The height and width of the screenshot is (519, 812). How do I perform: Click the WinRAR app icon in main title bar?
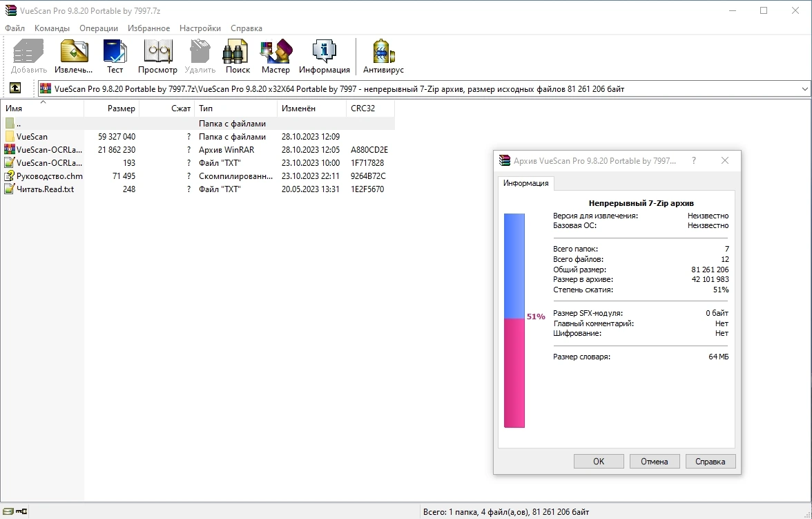(10, 10)
